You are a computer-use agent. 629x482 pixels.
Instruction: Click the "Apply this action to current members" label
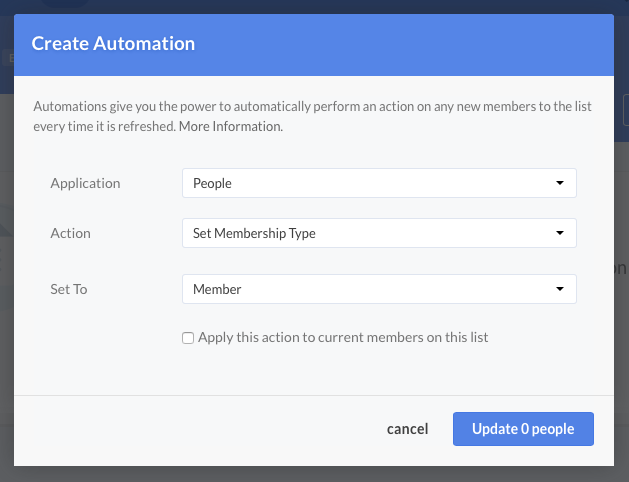[x=343, y=338]
